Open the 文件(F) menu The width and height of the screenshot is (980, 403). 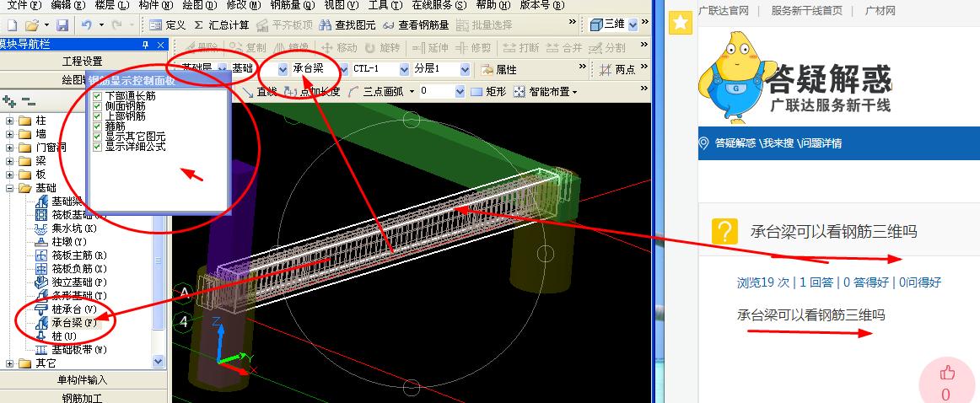(x=24, y=6)
